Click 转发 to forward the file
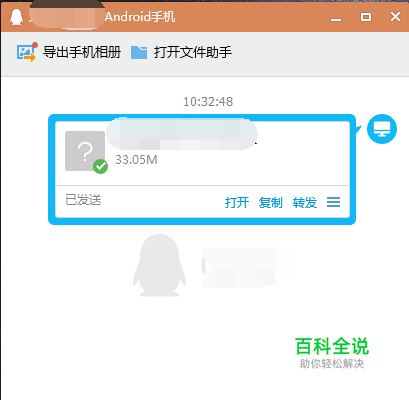The image size is (409, 400). pos(305,202)
